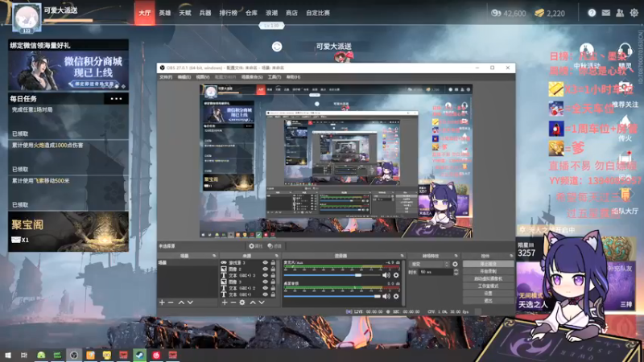Viewport: 644px width, 362px height.
Task: Move the selected source down
Action: 262,302
